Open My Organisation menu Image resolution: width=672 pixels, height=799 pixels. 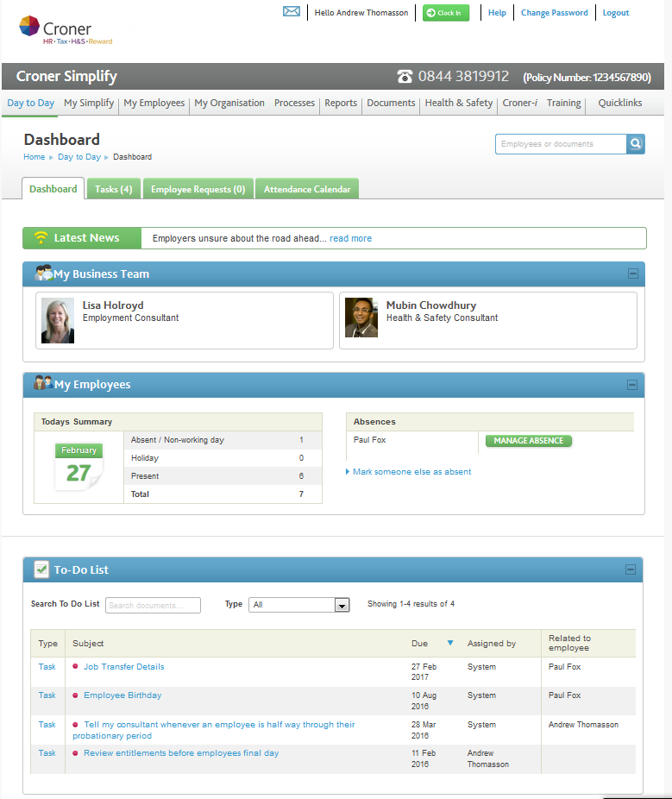[229, 103]
